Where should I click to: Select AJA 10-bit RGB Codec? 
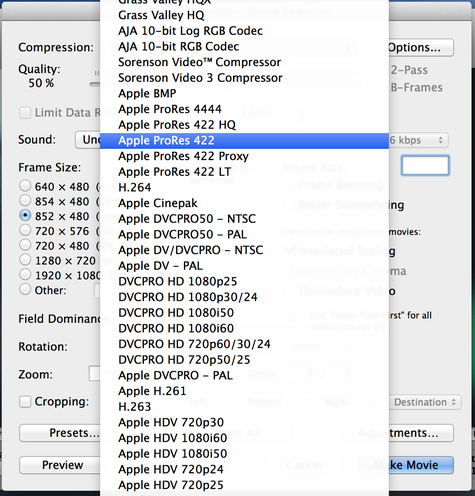click(244, 47)
